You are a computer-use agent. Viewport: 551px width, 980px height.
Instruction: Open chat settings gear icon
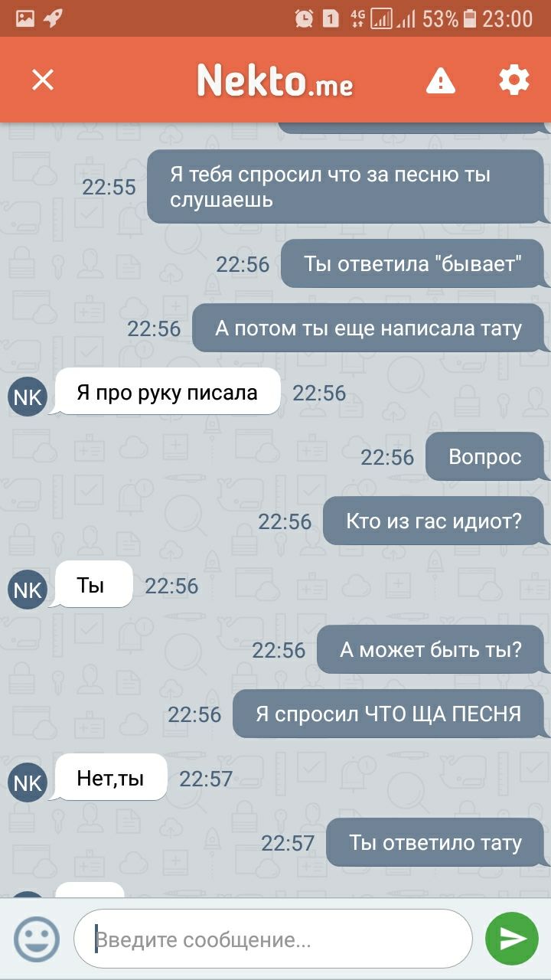pyautogui.click(x=514, y=80)
